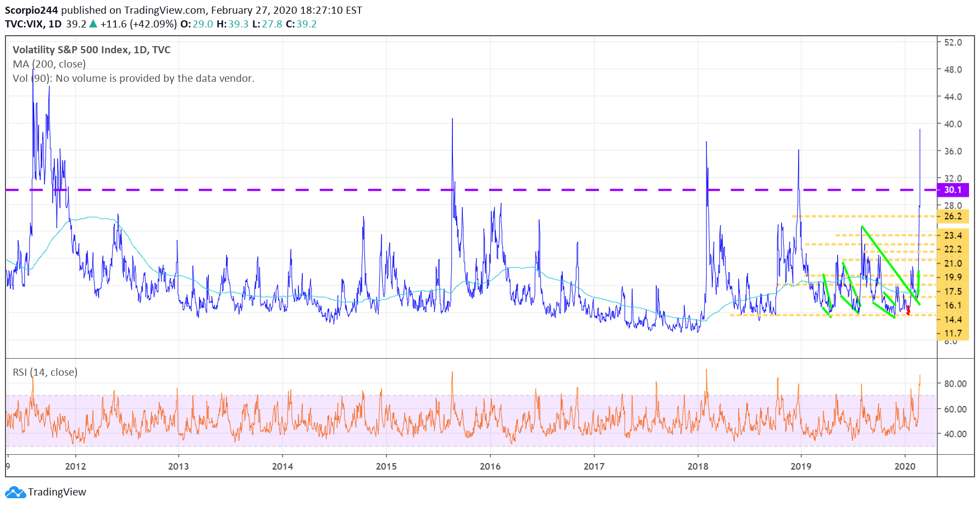The image size is (980, 507).
Task: Click the yellow 22.2 price label
Action: coord(953,249)
